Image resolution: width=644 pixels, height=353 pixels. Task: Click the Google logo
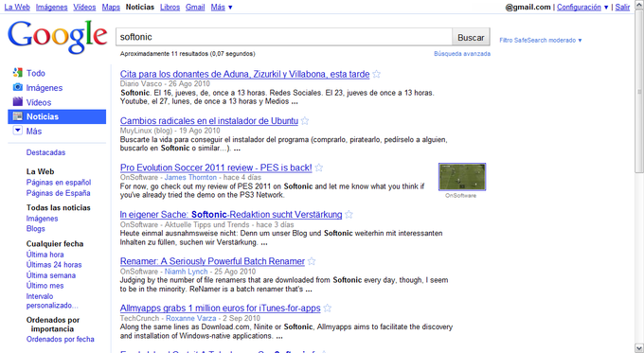(58, 37)
